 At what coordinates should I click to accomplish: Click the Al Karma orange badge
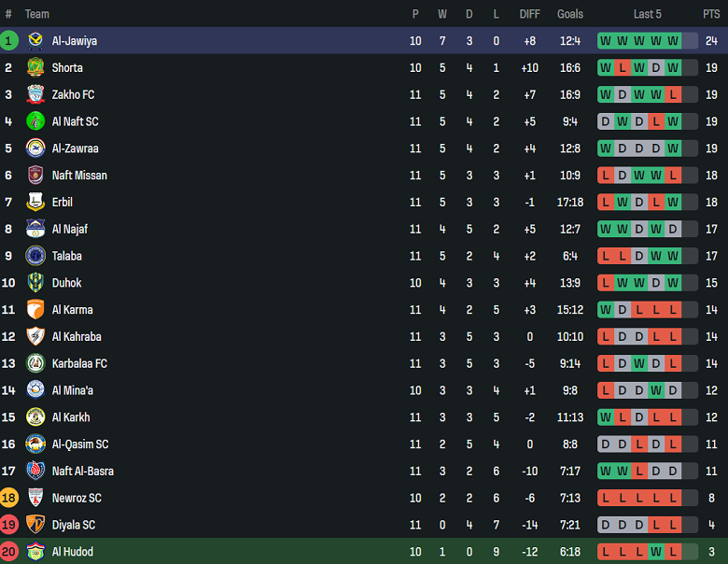[35, 310]
